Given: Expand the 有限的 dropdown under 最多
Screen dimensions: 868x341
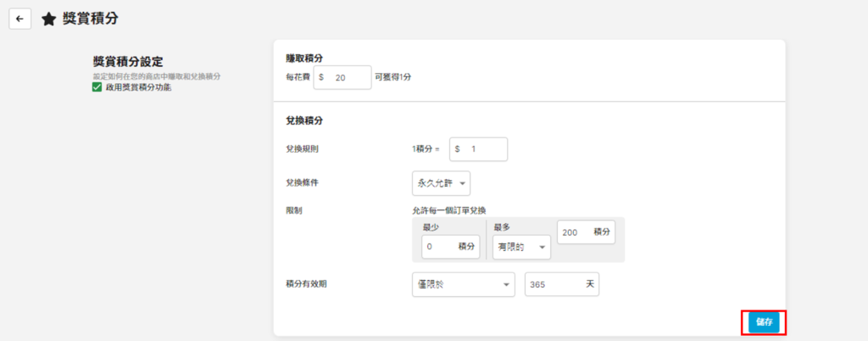Looking at the screenshot, I should [x=518, y=247].
